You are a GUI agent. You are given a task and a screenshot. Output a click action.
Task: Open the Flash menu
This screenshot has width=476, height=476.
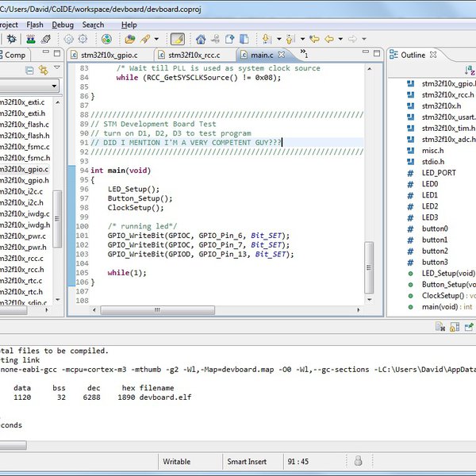34,25
